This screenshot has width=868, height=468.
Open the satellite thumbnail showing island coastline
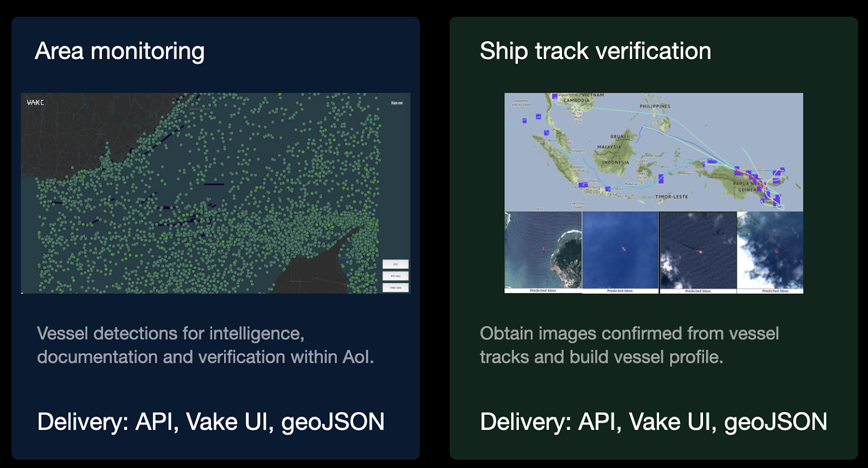pyautogui.click(x=543, y=250)
